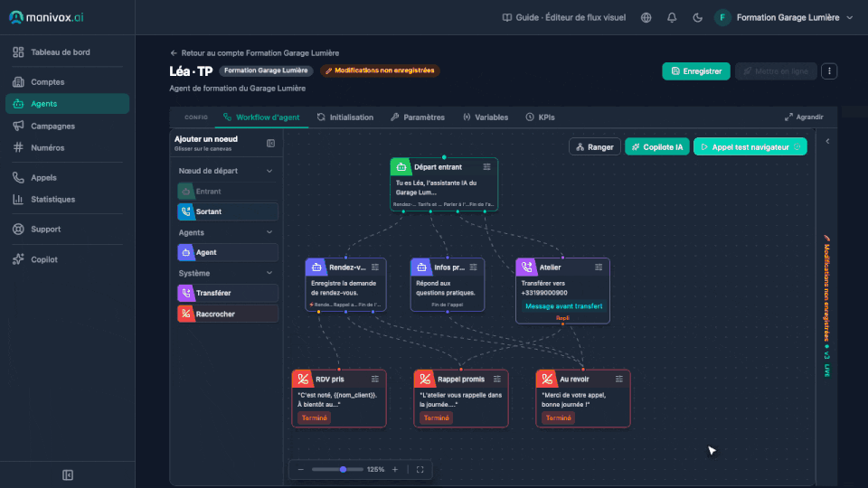Open the Atelier node menu icon
This screenshot has height=488, width=868.
(599, 267)
